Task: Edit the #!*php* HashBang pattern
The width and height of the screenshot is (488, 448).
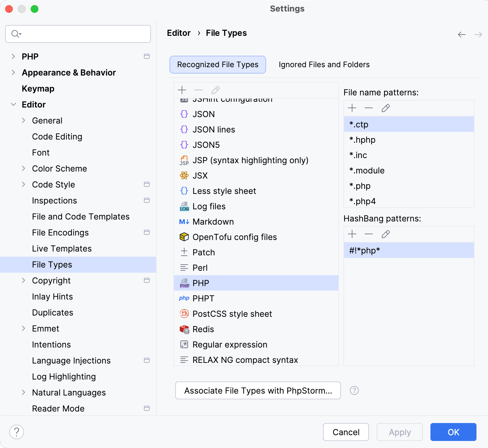Action: (385, 234)
